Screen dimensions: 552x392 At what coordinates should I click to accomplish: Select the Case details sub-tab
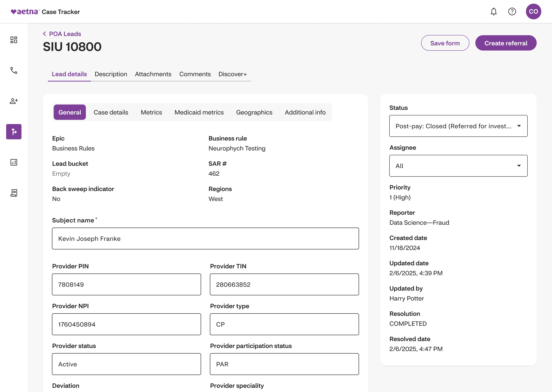click(x=111, y=112)
